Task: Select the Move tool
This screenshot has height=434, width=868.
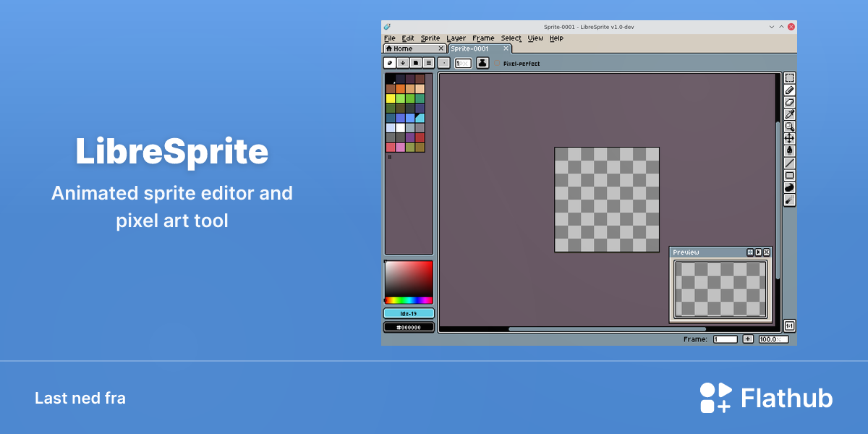Action: [x=790, y=138]
